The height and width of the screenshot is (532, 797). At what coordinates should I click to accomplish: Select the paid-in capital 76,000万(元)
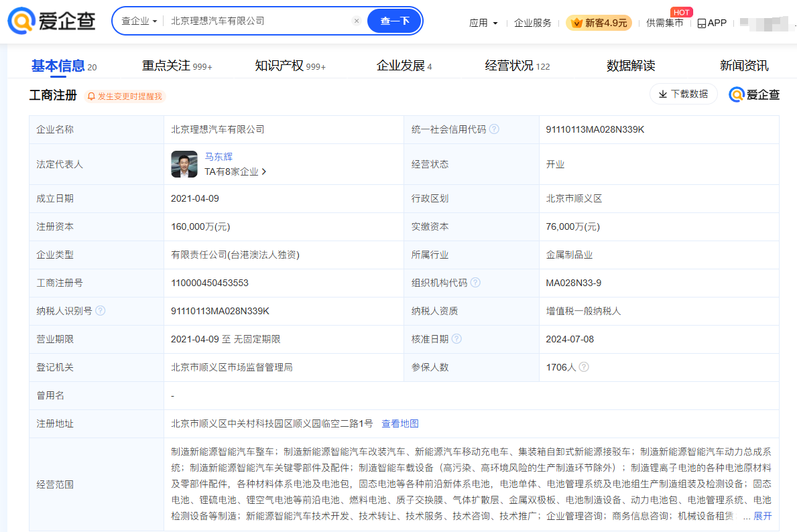point(572,226)
